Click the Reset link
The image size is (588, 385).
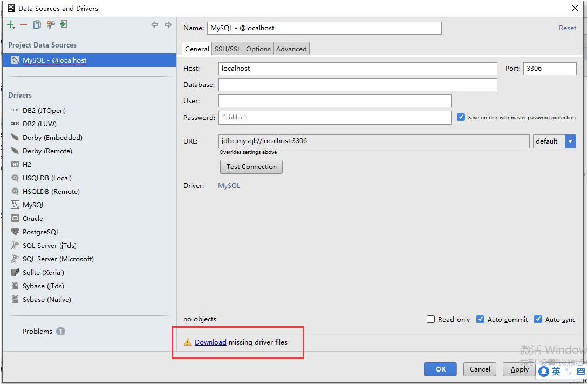pos(568,28)
